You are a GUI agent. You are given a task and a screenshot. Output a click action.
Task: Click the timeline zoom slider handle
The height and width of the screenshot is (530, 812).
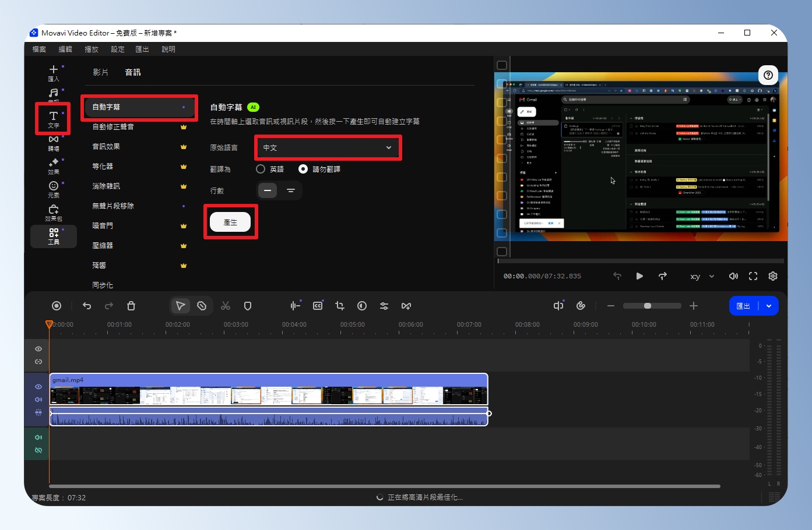[647, 306]
